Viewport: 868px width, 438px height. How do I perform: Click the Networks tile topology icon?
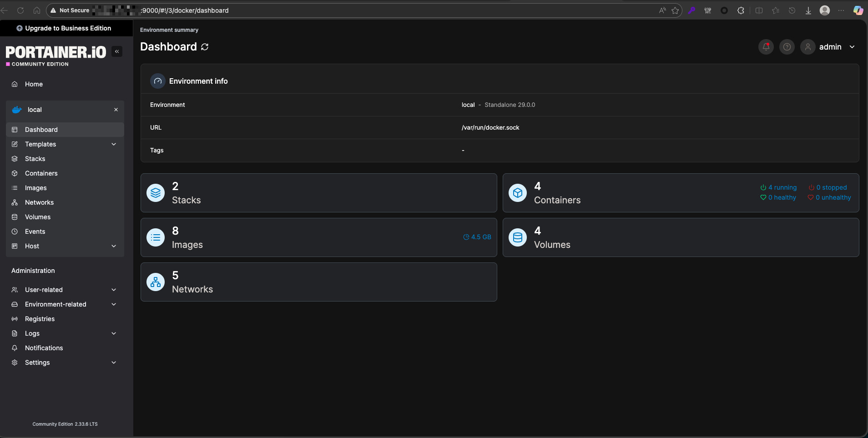pyautogui.click(x=156, y=282)
